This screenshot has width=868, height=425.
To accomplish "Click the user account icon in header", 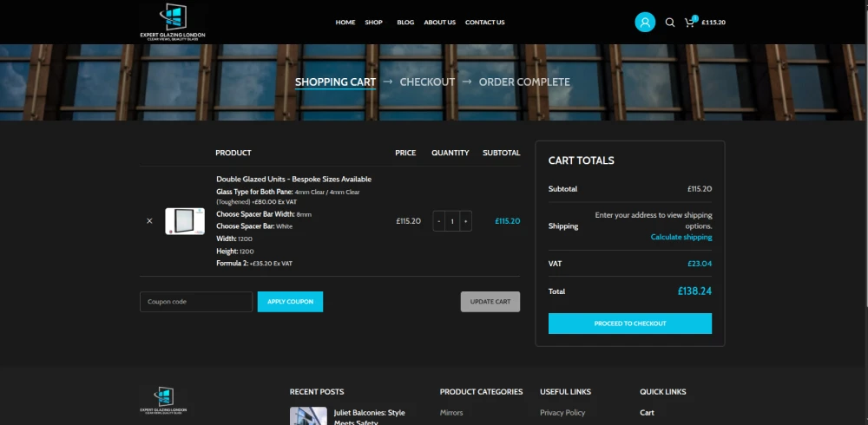I will point(644,23).
